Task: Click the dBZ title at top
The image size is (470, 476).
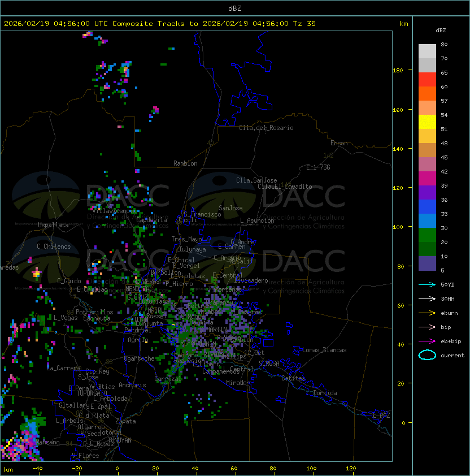Action: click(x=235, y=8)
